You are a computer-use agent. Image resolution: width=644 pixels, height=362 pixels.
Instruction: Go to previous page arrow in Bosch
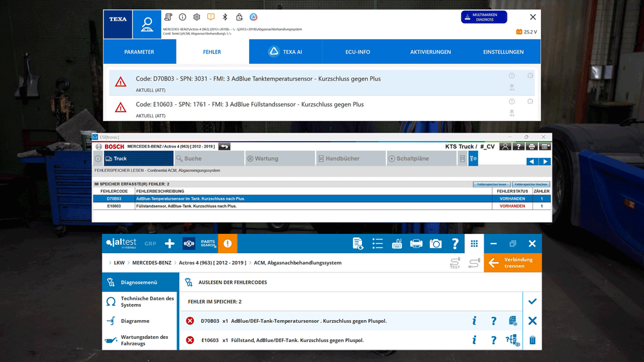point(532,162)
